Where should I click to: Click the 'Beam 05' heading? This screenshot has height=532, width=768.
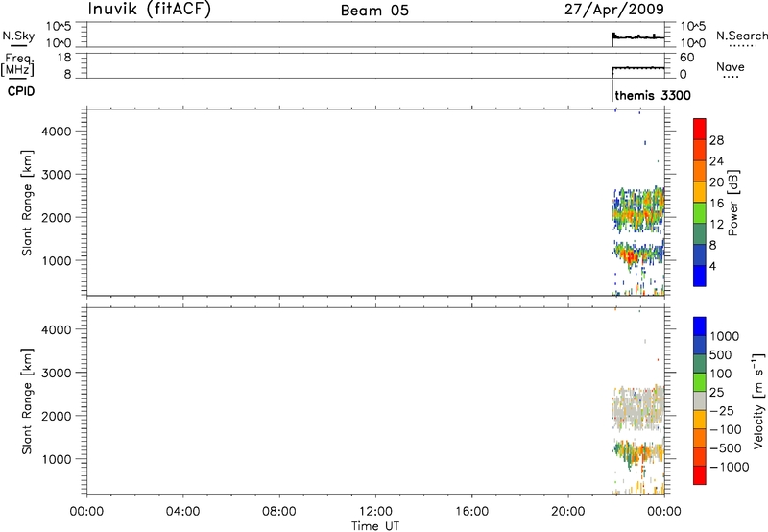click(x=374, y=11)
